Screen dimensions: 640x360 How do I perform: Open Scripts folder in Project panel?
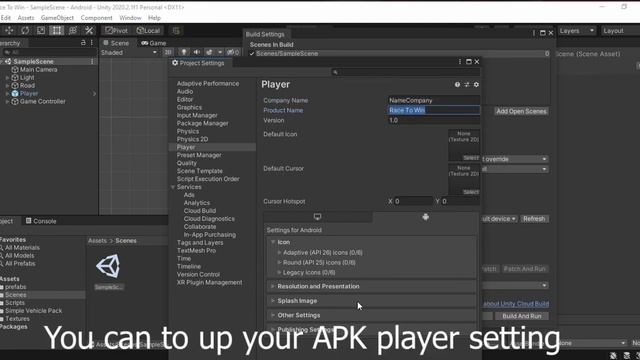(15, 303)
